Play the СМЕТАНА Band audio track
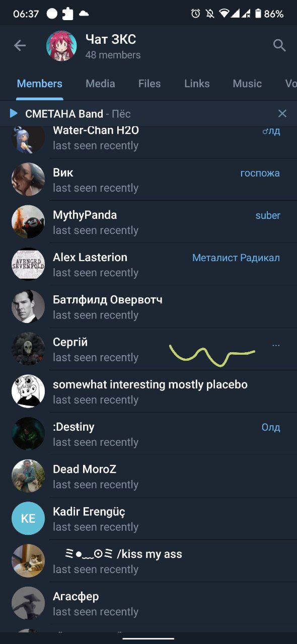The image size is (297, 644). [x=14, y=113]
